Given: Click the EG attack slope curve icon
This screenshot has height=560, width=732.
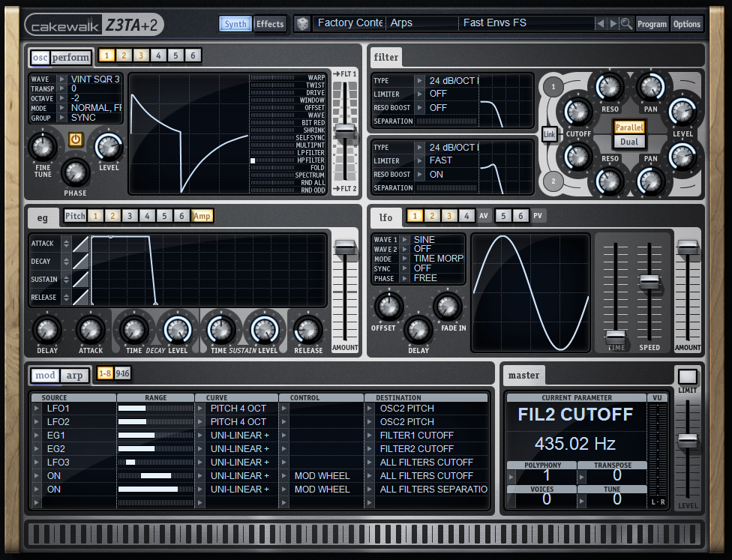Looking at the screenshot, I should pos(81,244).
